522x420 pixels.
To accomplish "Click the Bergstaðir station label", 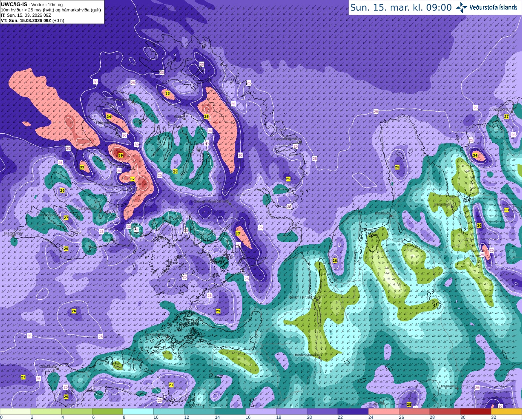I will (443, 204).
